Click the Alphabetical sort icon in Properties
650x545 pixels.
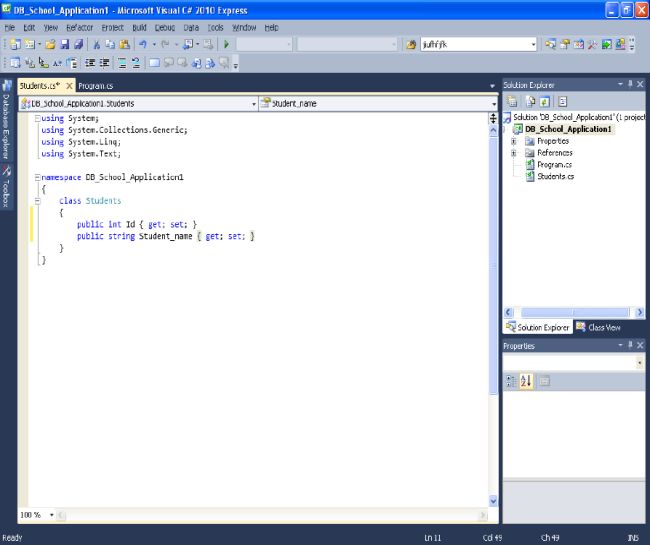(526, 381)
